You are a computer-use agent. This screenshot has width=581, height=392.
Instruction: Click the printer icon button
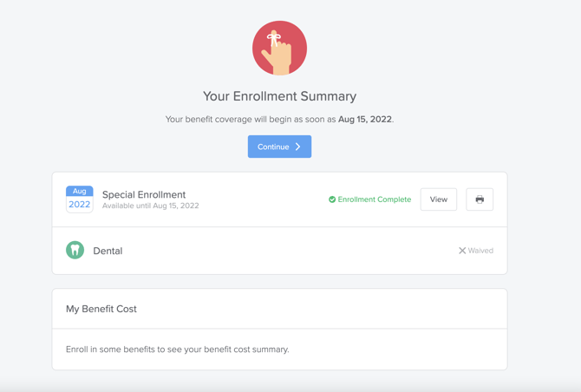pyautogui.click(x=480, y=199)
